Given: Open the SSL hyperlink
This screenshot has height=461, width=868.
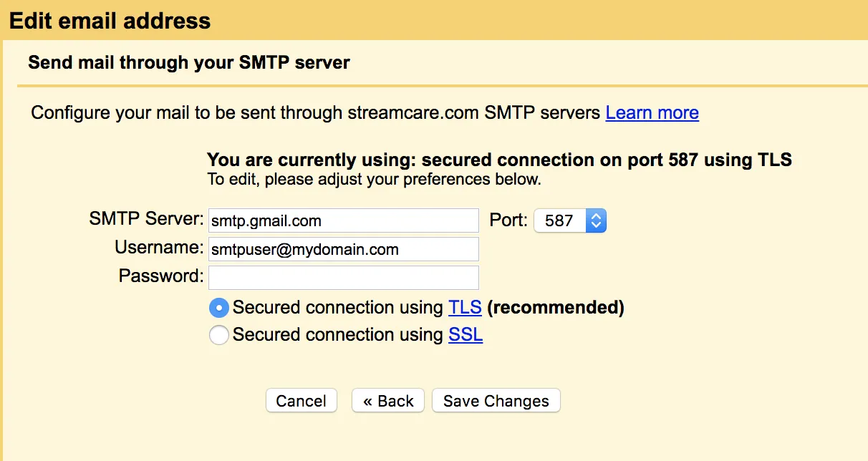Looking at the screenshot, I should pos(466,335).
